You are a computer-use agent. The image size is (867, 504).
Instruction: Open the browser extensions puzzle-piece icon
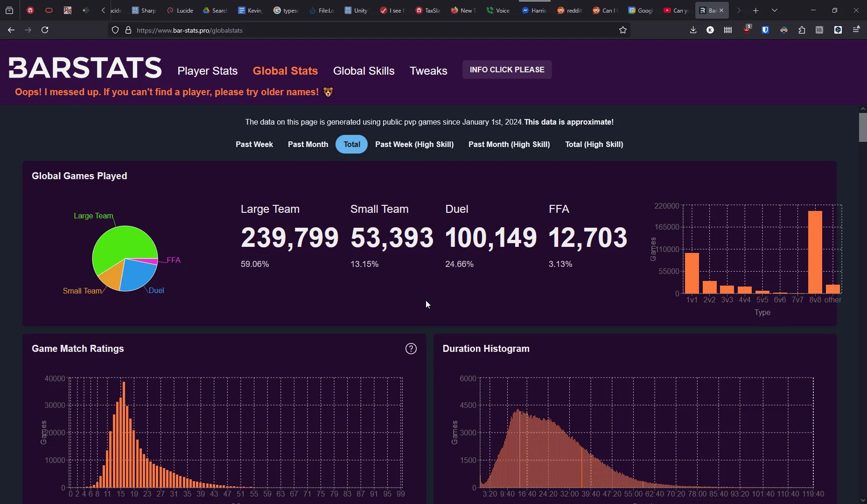point(802,30)
